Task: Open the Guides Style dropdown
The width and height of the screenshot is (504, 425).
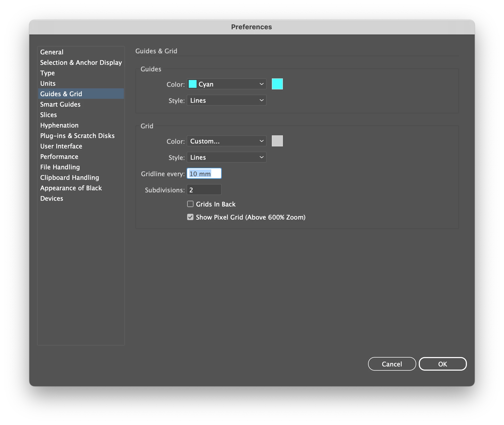Action: click(x=226, y=100)
